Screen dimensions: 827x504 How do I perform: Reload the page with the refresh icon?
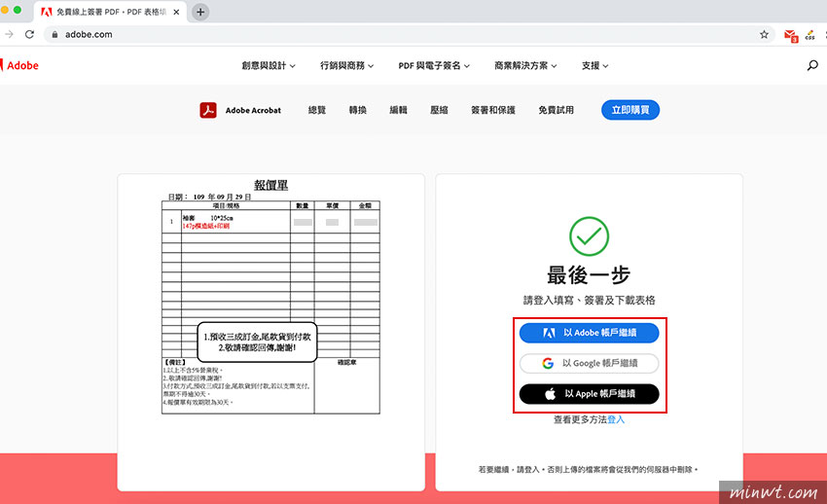[x=29, y=34]
